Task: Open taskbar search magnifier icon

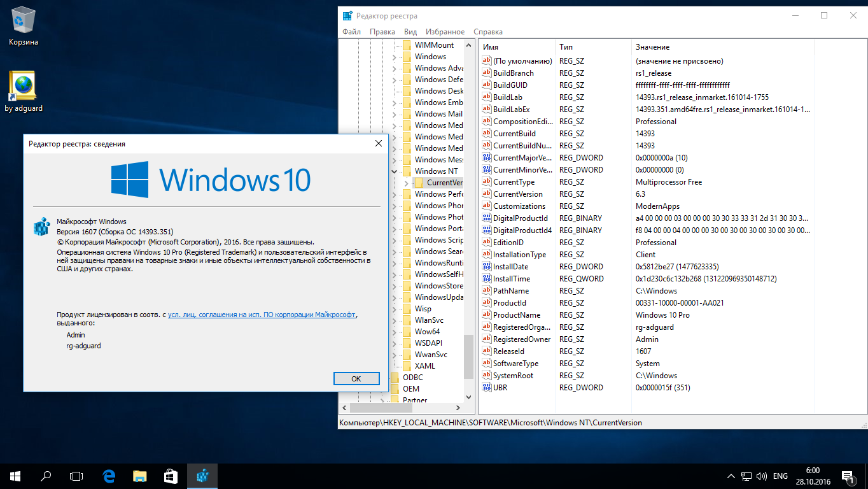Action: click(x=46, y=476)
